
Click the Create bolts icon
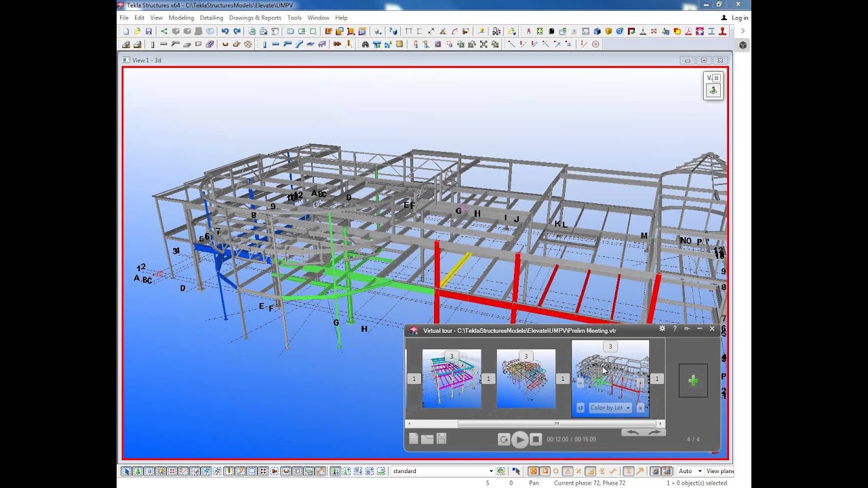coord(337,45)
